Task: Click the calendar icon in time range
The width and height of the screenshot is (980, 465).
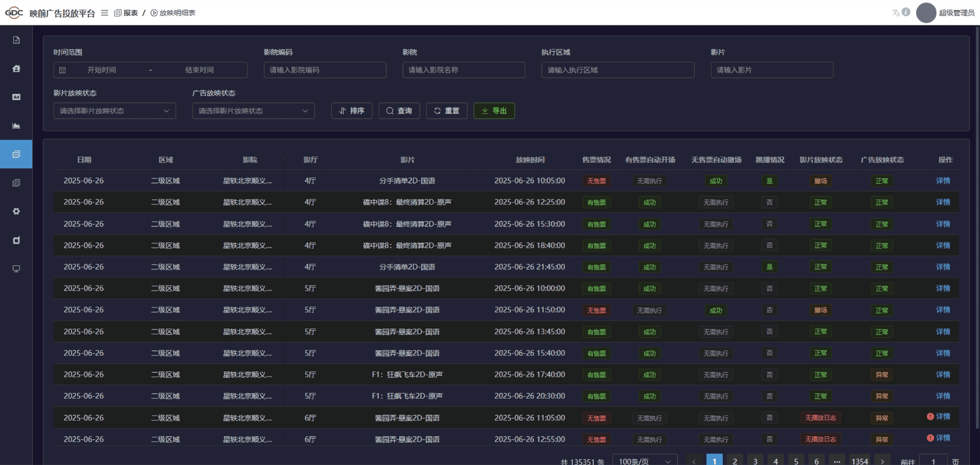Action: coord(62,70)
